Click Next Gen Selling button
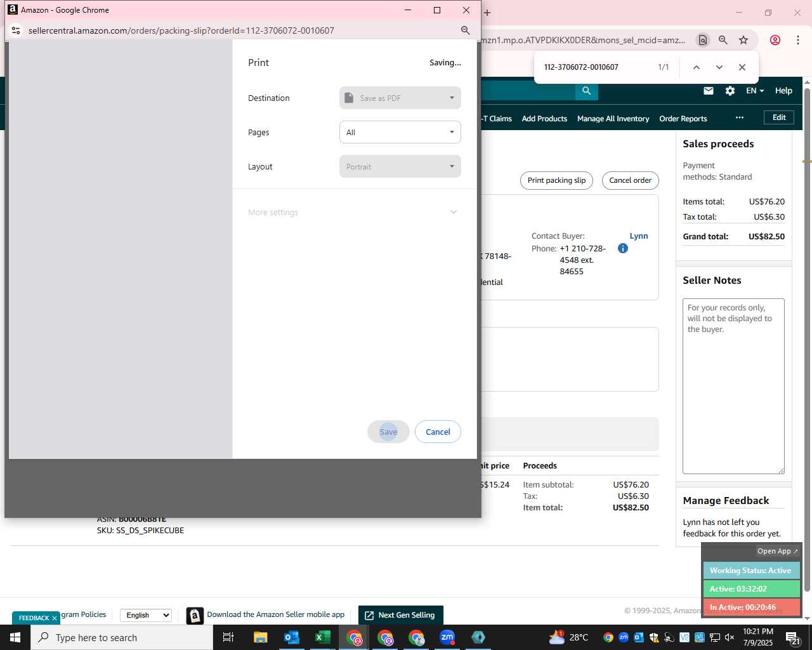The height and width of the screenshot is (650, 812). tap(401, 615)
